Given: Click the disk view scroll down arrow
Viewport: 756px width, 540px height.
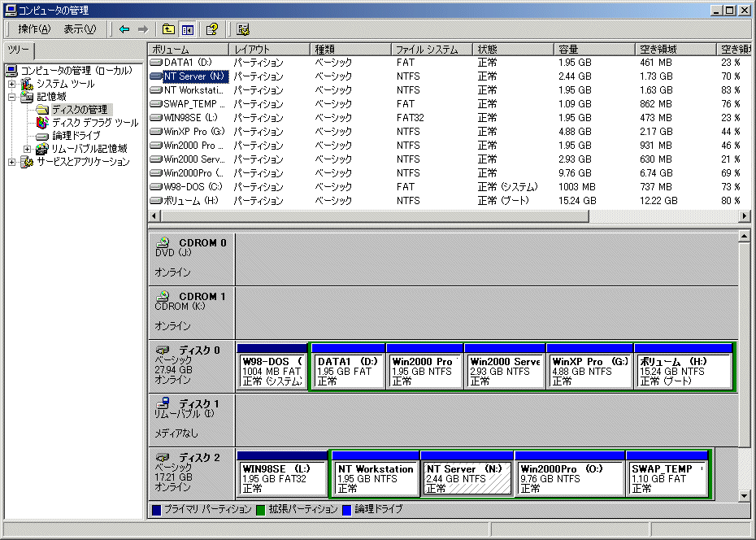Looking at the screenshot, I should point(745,495).
